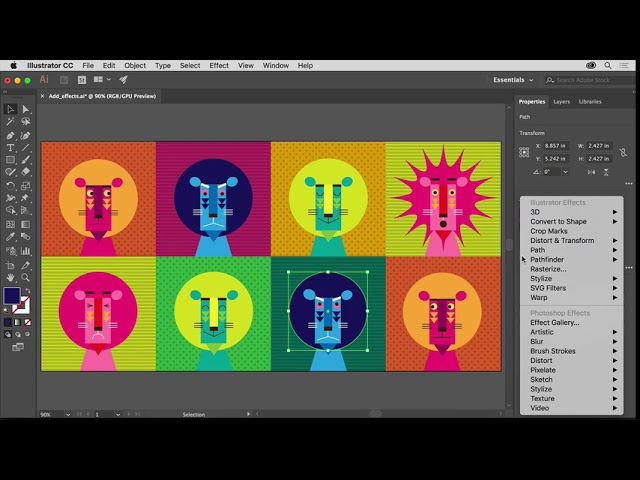Select the Type tool

pos(10,147)
